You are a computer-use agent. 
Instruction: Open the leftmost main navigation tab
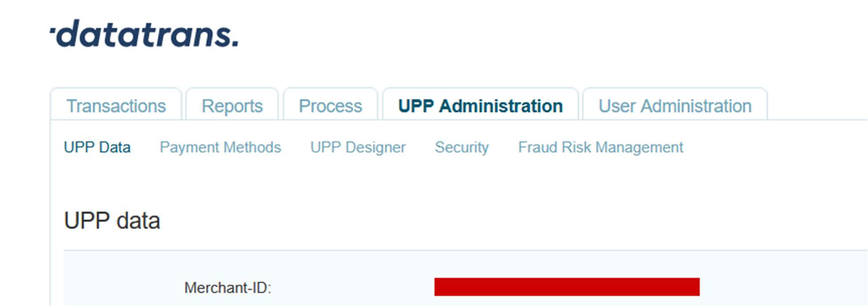pyautogui.click(x=116, y=106)
